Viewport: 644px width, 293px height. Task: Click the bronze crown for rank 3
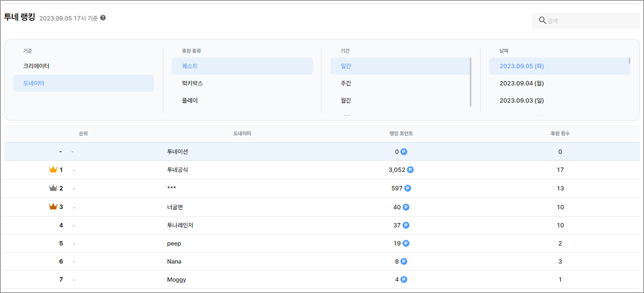(53, 207)
